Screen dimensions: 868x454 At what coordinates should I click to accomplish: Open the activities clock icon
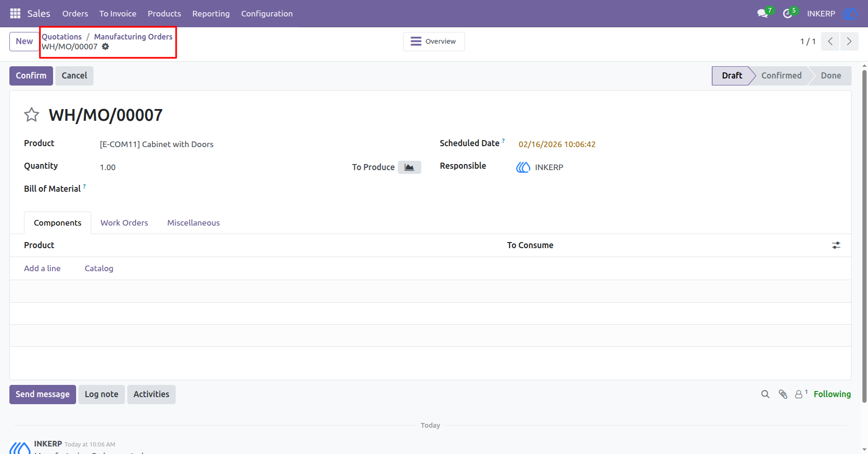(788, 14)
